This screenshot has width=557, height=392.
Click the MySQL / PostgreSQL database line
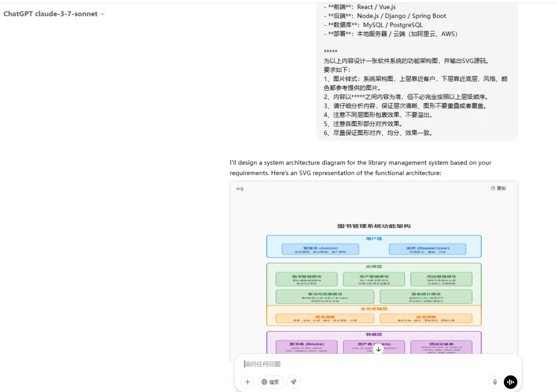(x=373, y=25)
